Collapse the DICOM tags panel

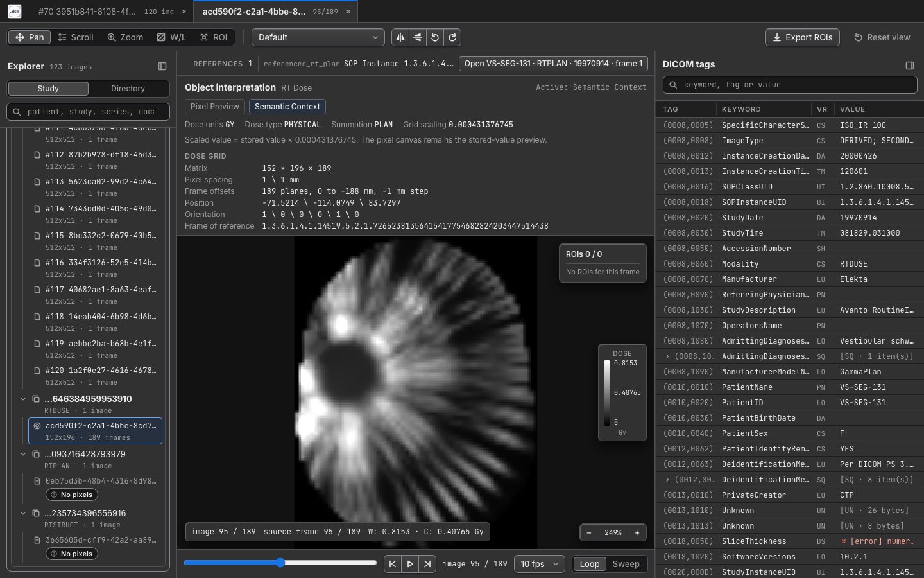pyautogui.click(x=910, y=66)
